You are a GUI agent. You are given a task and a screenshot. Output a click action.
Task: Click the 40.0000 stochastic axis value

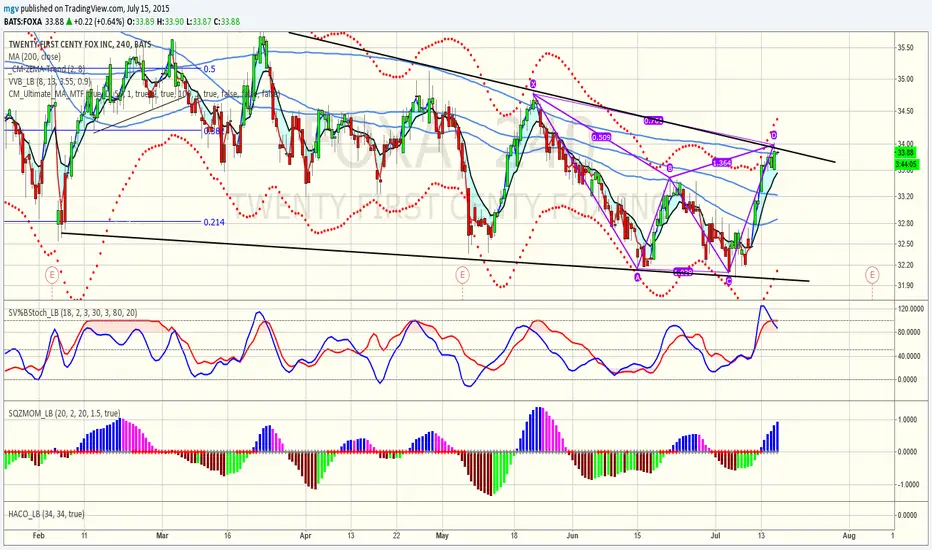[911, 356]
